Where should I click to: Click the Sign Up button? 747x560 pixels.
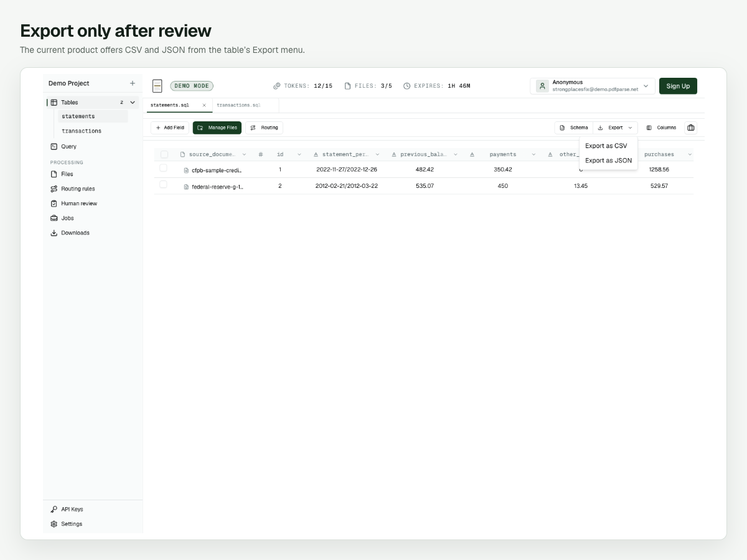(x=678, y=86)
